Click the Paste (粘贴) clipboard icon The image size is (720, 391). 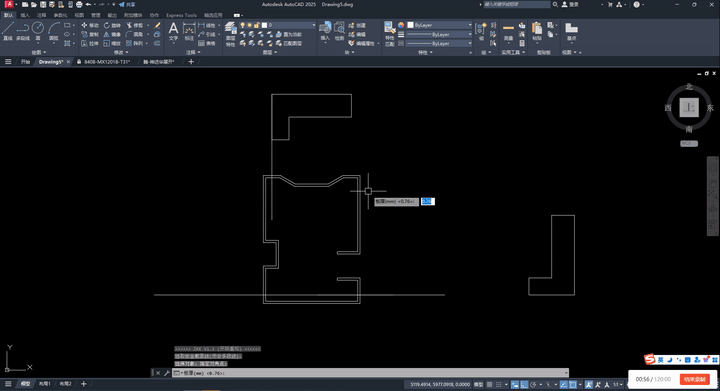[x=537, y=32]
